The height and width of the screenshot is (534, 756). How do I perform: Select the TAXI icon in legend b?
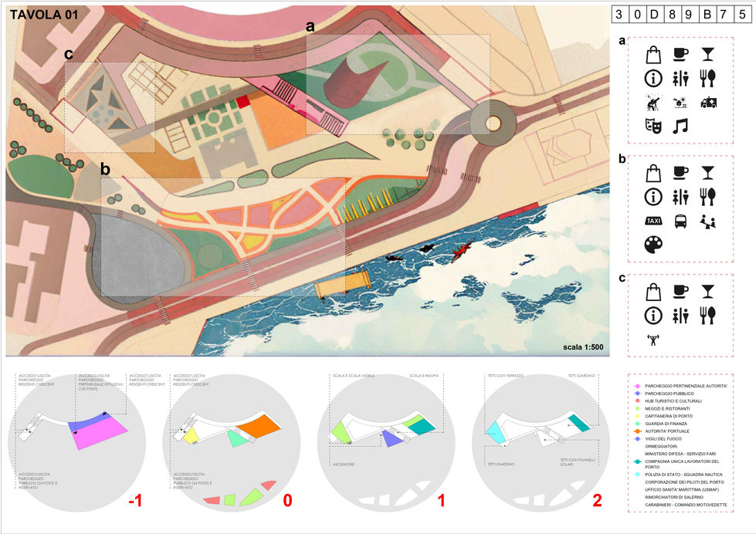tap(654, 220)
